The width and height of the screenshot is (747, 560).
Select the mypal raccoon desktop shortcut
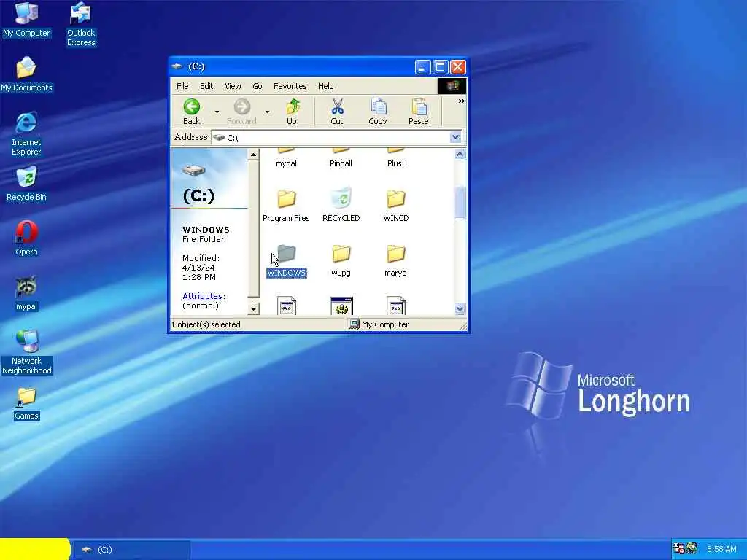(26, 293)
